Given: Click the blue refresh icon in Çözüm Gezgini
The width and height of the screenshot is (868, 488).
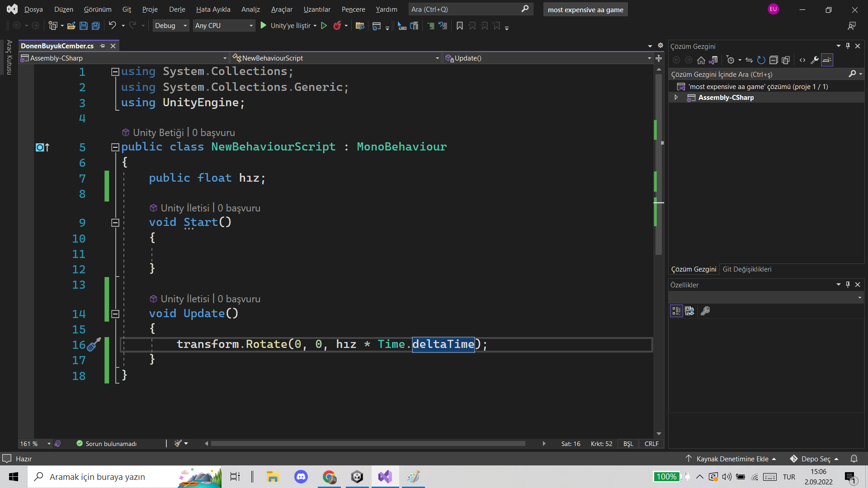Looking at the screenshot, I should point(761,60).
